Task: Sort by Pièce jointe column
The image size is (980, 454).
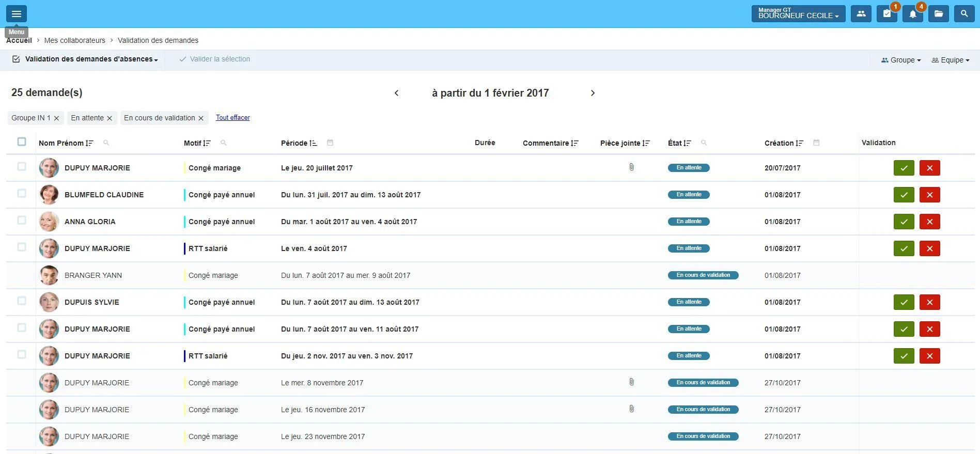Action: [646, 143]
